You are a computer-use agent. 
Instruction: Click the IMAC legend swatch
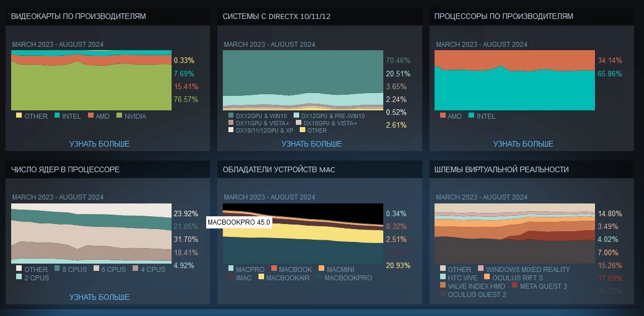[231, 278]
